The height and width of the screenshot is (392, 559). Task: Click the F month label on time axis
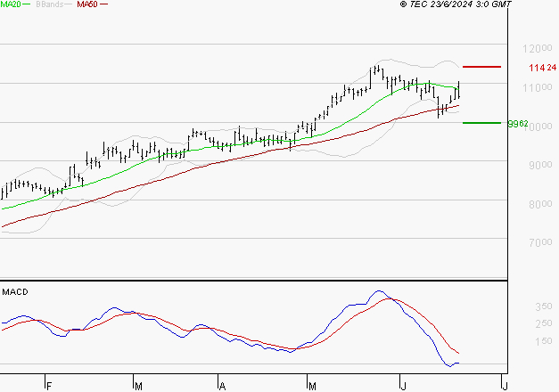49,387
